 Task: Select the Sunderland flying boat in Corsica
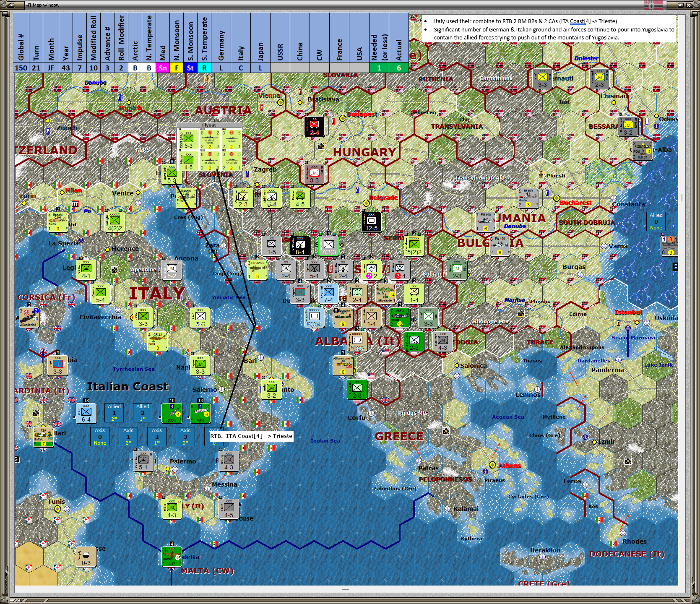[x=29, y=318]
